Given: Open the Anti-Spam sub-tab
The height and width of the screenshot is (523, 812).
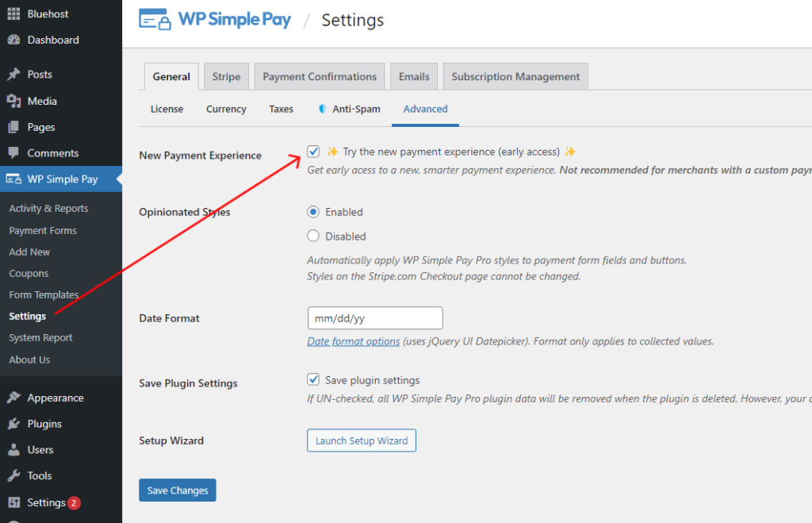Looking at the screenshot, I should [x=349, y=110].
